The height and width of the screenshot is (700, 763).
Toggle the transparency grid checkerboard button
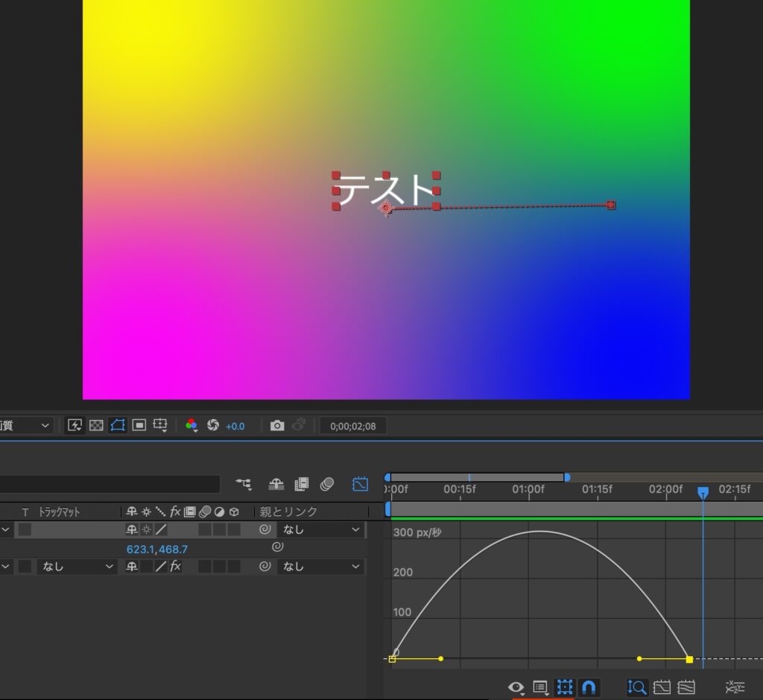[96, 425]
